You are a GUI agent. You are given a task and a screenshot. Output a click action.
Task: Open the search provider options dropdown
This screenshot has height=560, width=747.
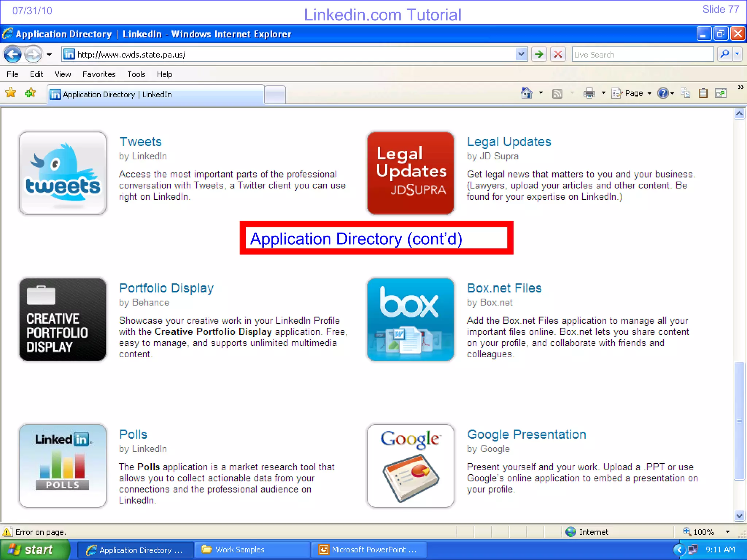738,54
